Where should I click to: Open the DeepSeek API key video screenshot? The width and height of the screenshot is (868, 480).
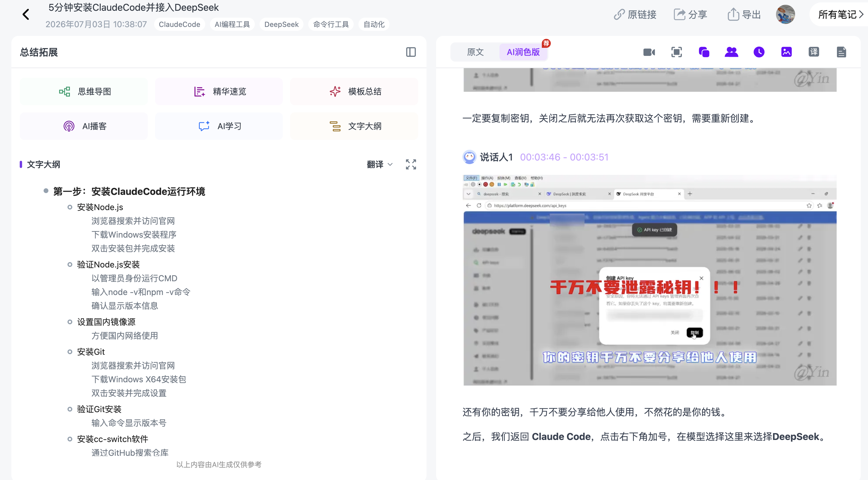(650, 280)
